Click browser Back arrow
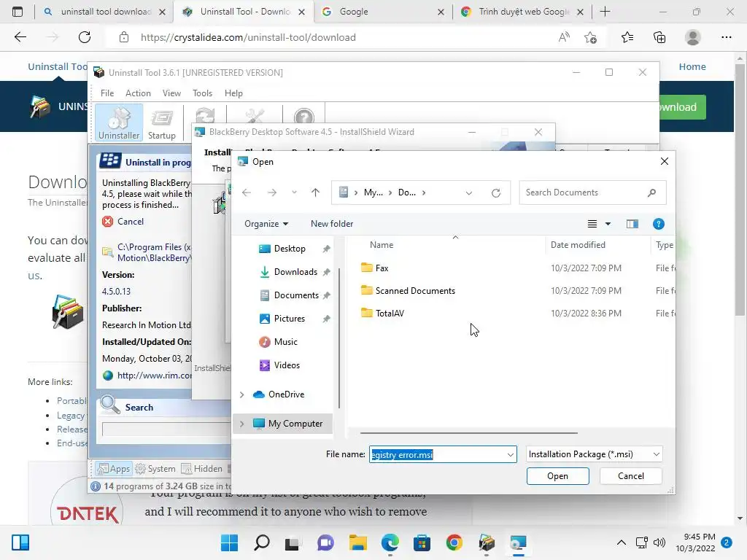Screen dimensions: 747x560 pyautogui.click(x=20, y=37)
